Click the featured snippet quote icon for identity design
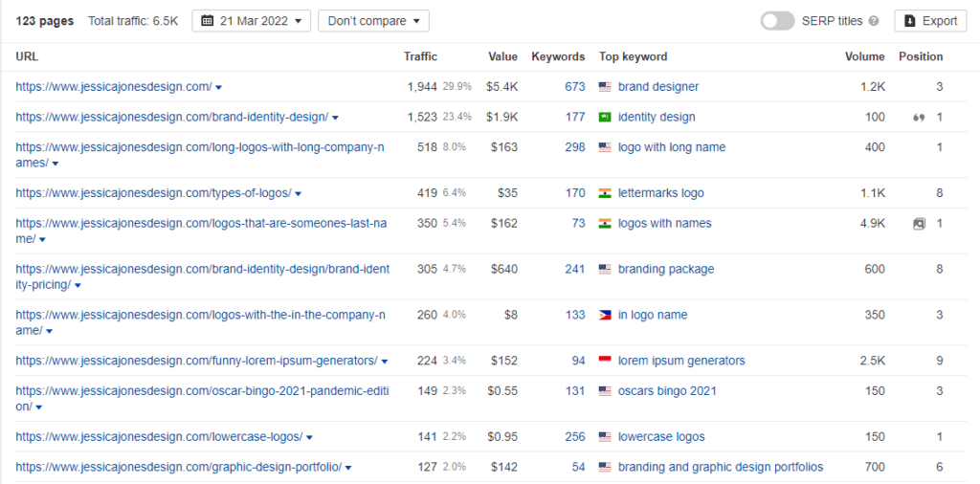The height and width of the screenshot is (484, 980). coord(918,118)
